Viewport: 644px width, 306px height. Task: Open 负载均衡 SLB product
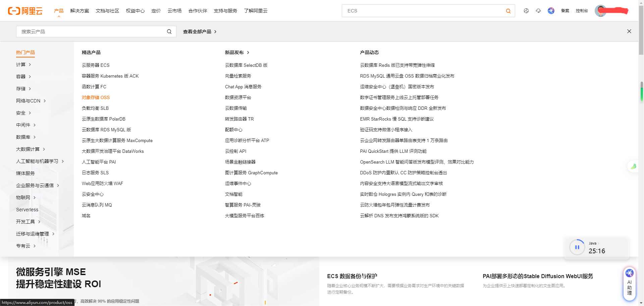tap(95, 108)
